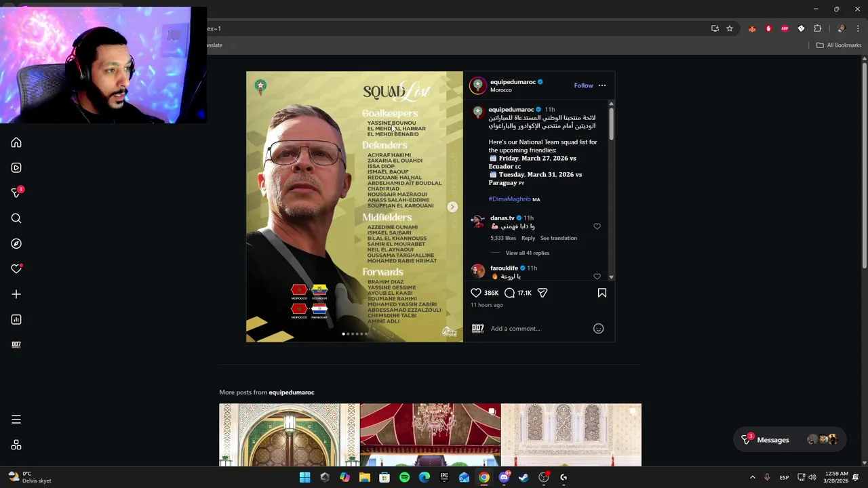Open the third ornate wall post thumbnail
868x488 pixels.
(x=571, y=435)
